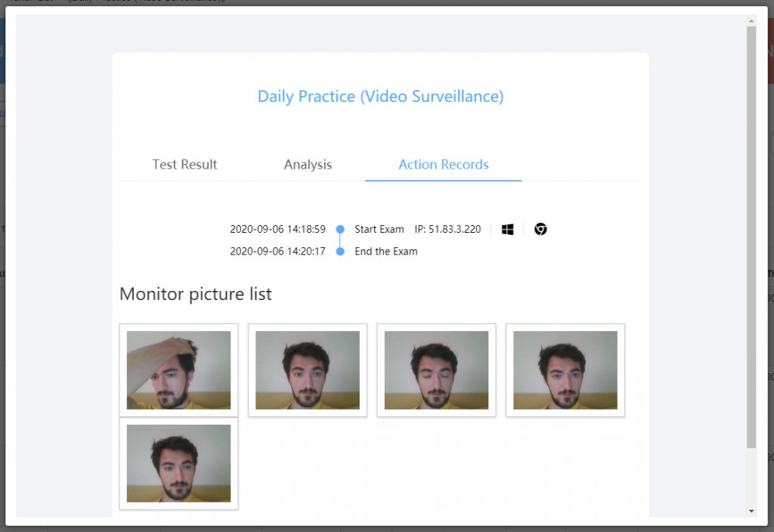Screen dimensions: 774x532
Task: Open first monitor picture with raised hand
Action: pos(178,370)
